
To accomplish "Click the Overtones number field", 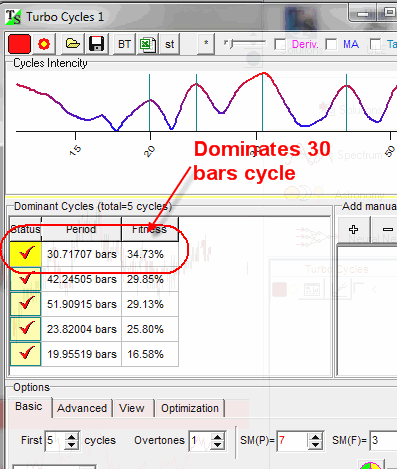I will tap(200, 440).
